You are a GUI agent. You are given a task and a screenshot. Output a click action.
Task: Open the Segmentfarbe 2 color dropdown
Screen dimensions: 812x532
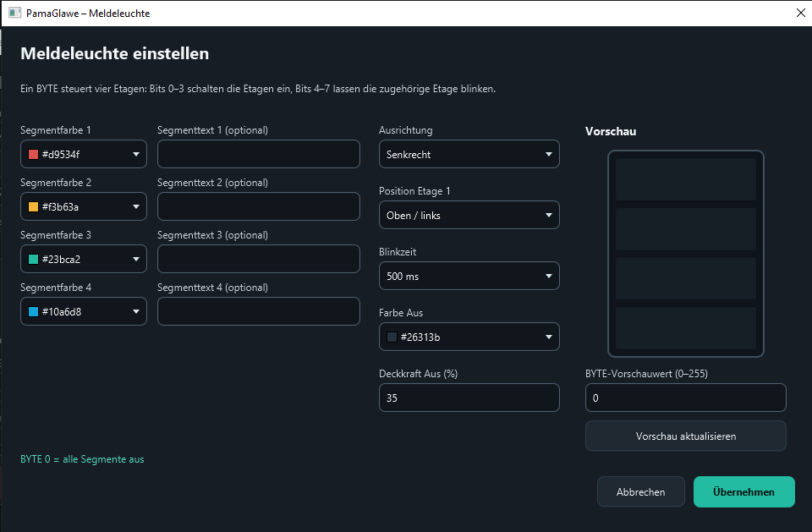click(84, 206)
